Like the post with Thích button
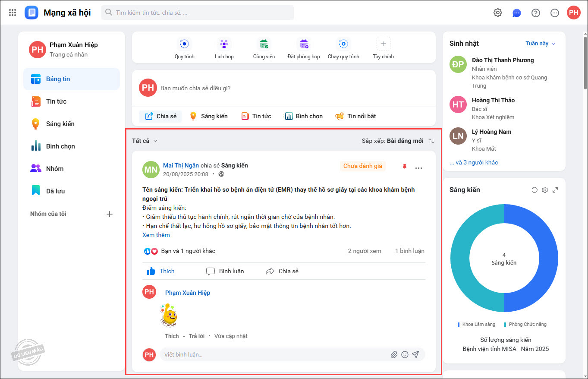Viewport: 588px width, 379px height. pyautogui.click(x=161, y=271)
